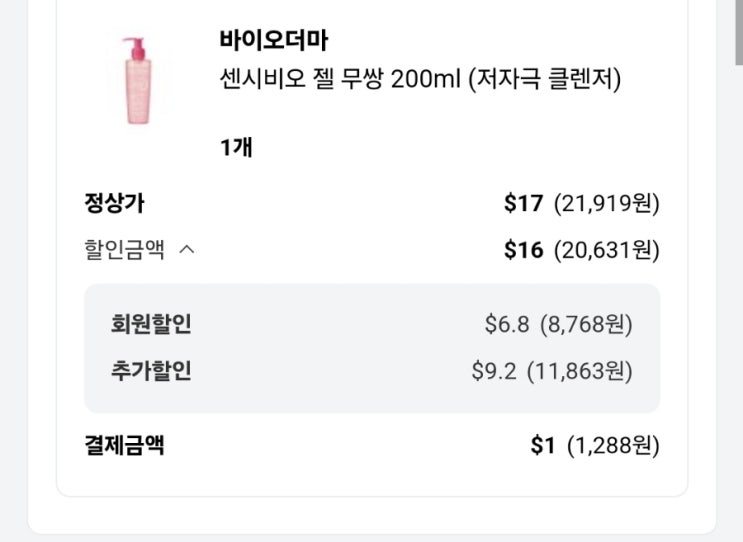The width and height of the screenshot is (743, 542).
Task: Click the 추가할인 row label
Action: pyautogui.click(x=151, y=371)
